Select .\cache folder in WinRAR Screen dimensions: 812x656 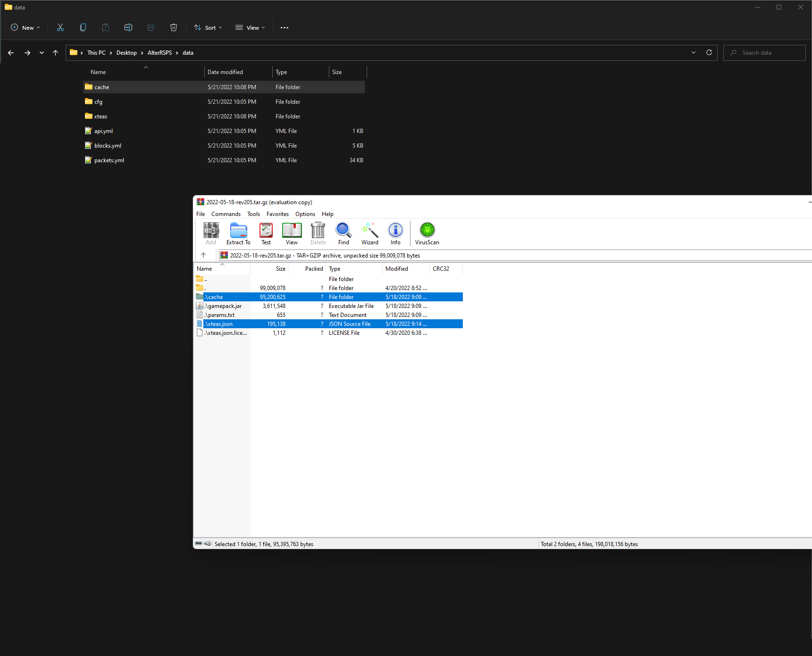pos(329,297)
